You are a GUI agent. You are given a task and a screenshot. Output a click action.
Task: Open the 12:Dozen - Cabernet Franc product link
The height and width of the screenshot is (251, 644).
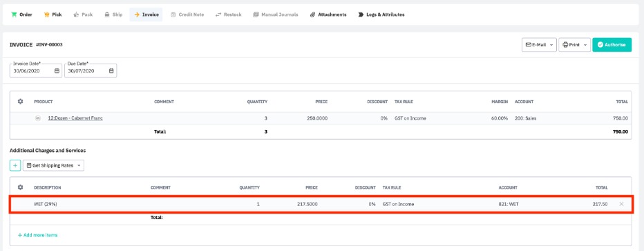click(75, 118)
